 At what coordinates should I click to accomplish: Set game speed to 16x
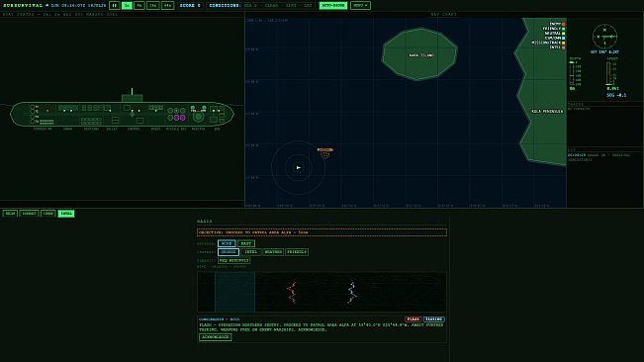[x=152, y=5]
